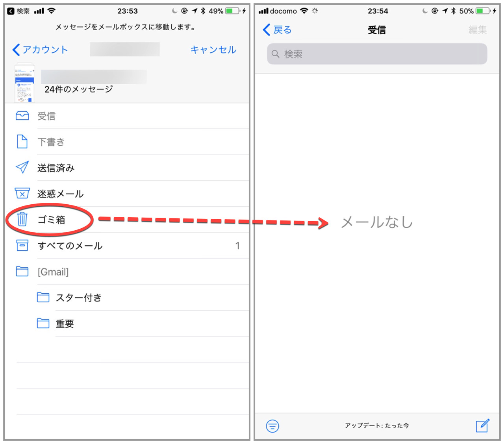Choose the 迷惑メール mailbox label
504x444 pixels.
[x=60, y=194]
